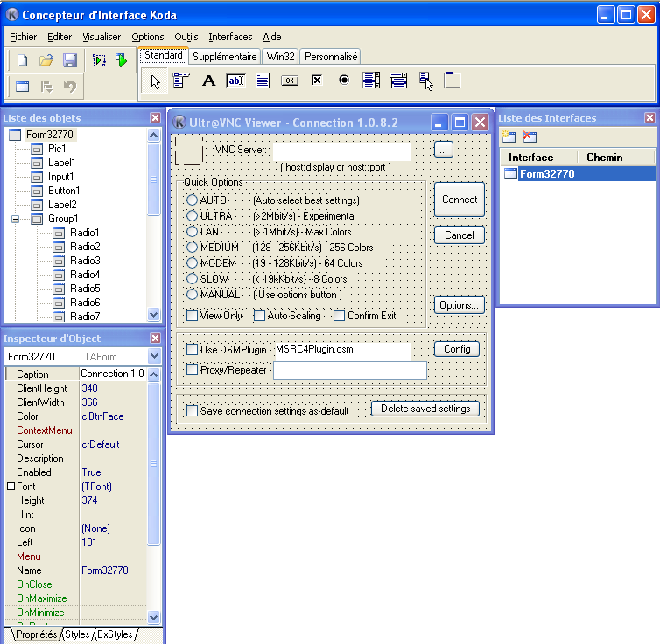Open the Outils menu

tap(186, 37)
